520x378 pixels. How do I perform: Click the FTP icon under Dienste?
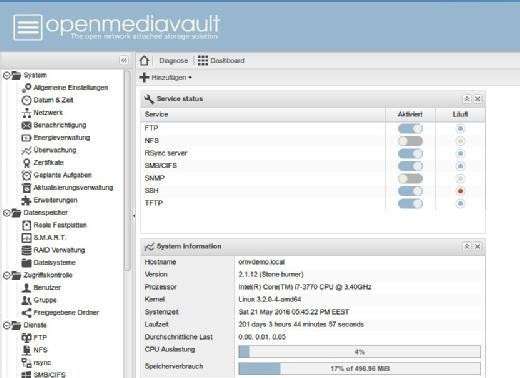click(26, 338)
